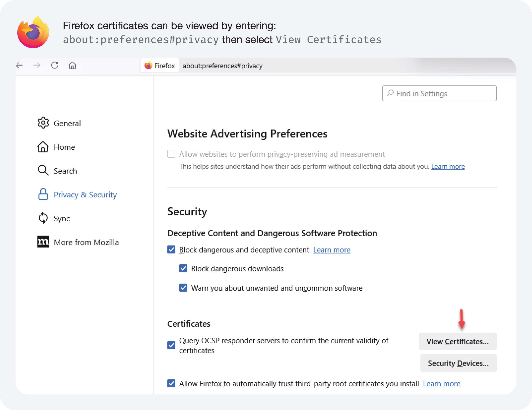Click the Certificates section heading
This screenshot has width=532, height=410.
click(189, 324)
